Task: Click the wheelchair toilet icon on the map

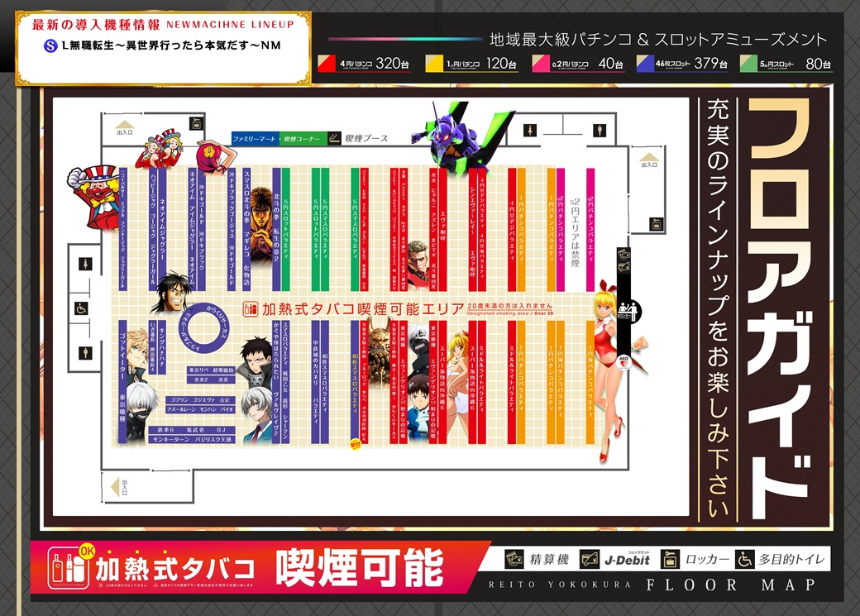Action: click(81, 308)
